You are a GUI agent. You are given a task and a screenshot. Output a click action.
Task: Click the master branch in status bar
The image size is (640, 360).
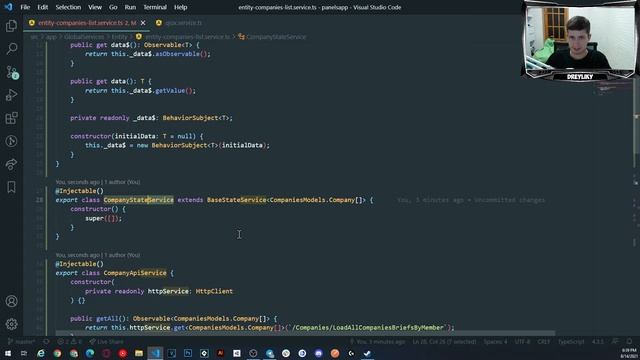[x=22, y=341]
